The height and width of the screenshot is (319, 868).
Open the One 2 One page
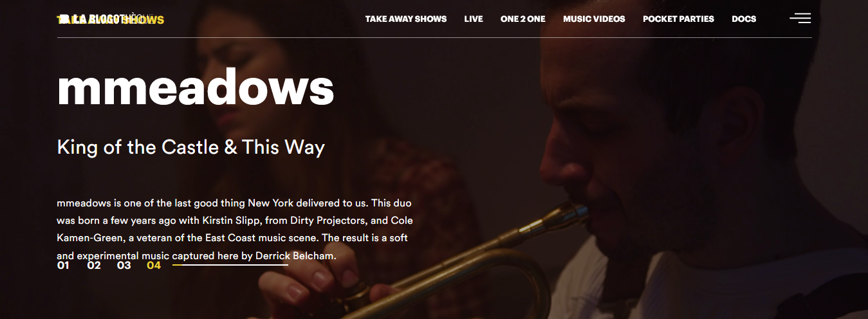tap(523, 19)
